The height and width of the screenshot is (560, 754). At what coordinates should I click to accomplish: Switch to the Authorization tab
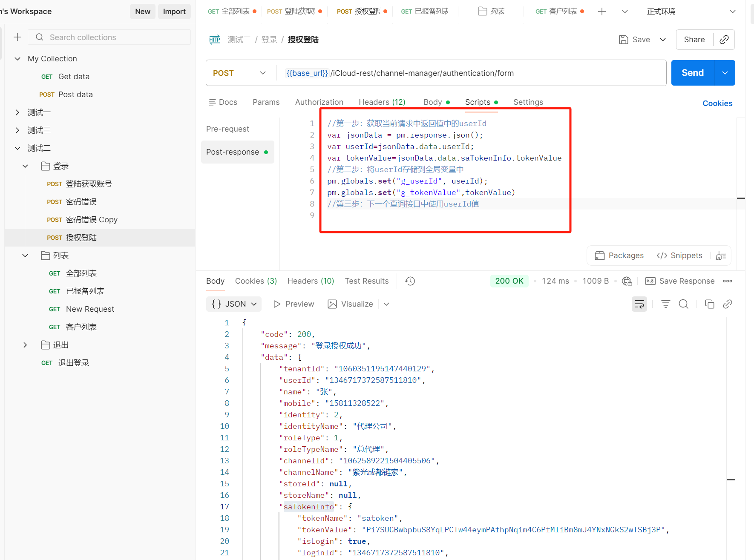pyautogui.click(x=319, y=102)
